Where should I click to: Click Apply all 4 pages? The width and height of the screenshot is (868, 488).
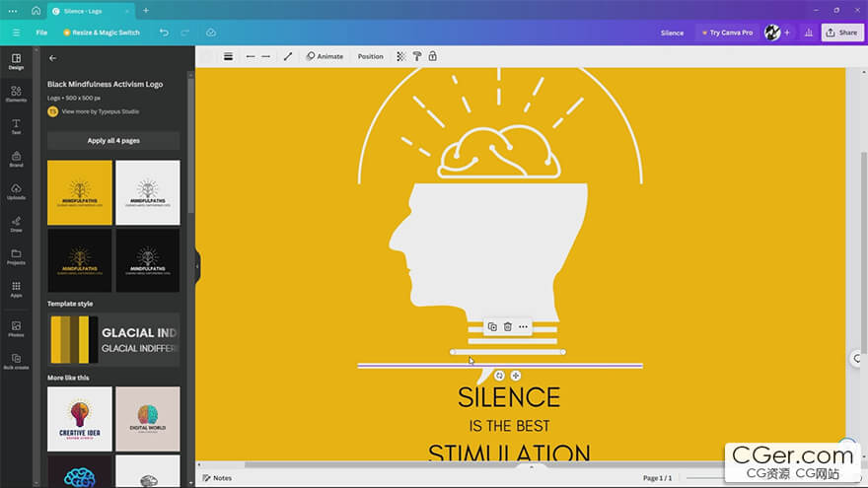click(113, 141)
